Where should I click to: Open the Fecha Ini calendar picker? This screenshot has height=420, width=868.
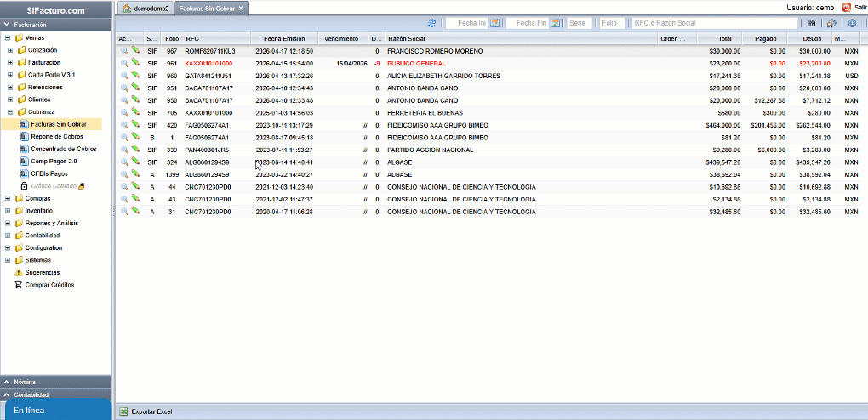point(495,23)
